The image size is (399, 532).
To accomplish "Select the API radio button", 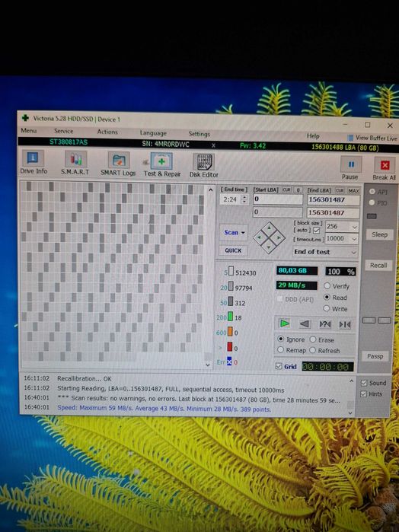I will (x=372, y=191).
